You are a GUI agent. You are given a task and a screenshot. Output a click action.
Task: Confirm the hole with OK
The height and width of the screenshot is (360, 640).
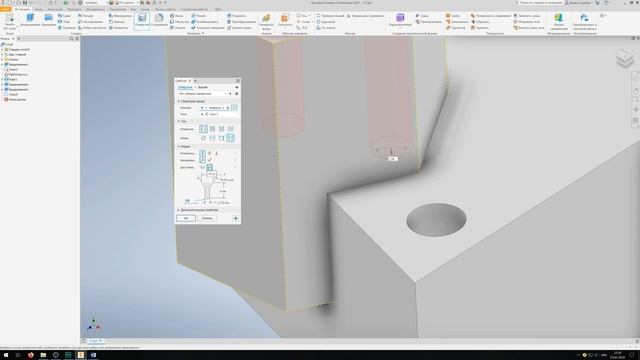coord(186,218)
